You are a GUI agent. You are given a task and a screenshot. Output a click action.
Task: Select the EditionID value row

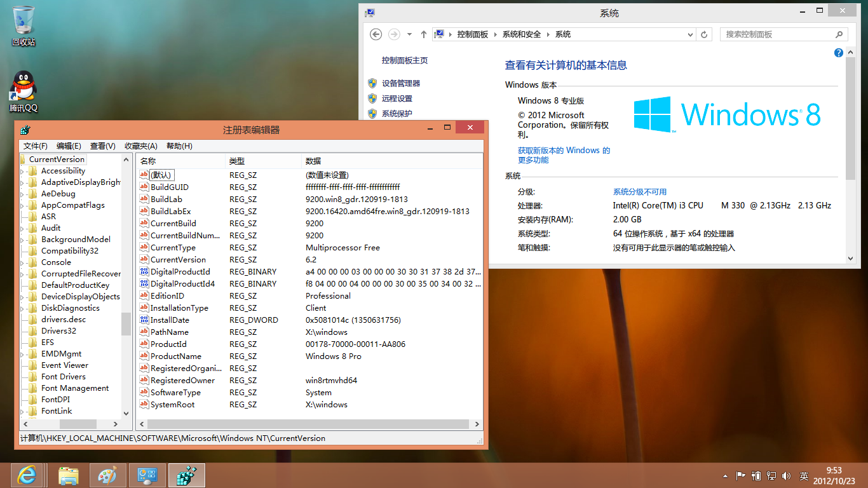[309, 295]
